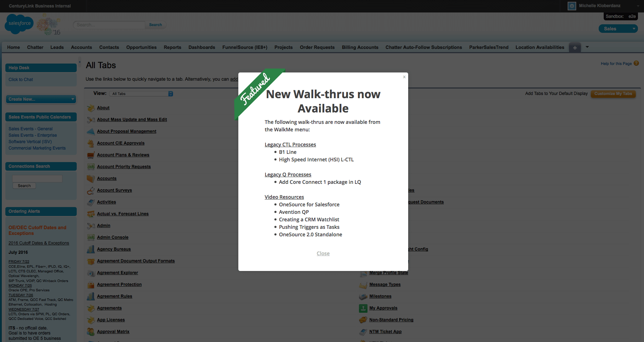Collapse the sidebar using the handle arrow

80,62
